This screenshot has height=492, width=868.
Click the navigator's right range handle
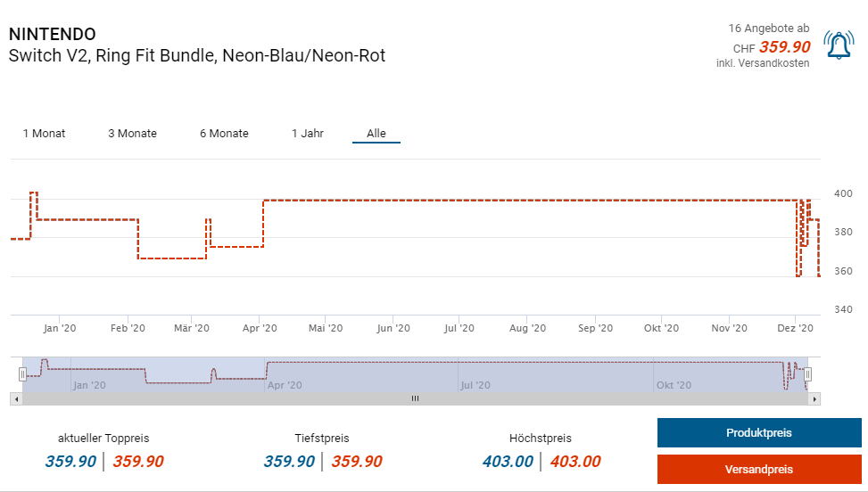click(807, 374)
